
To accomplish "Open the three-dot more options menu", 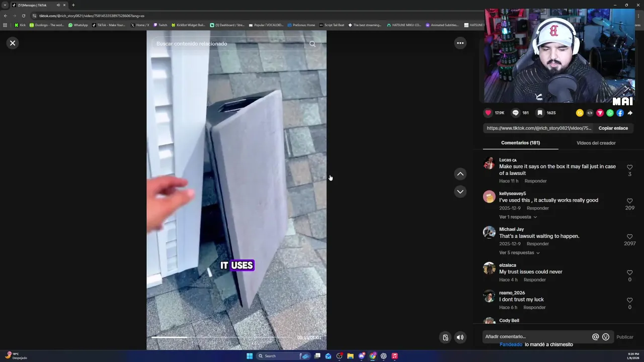I will coord(460,43).
